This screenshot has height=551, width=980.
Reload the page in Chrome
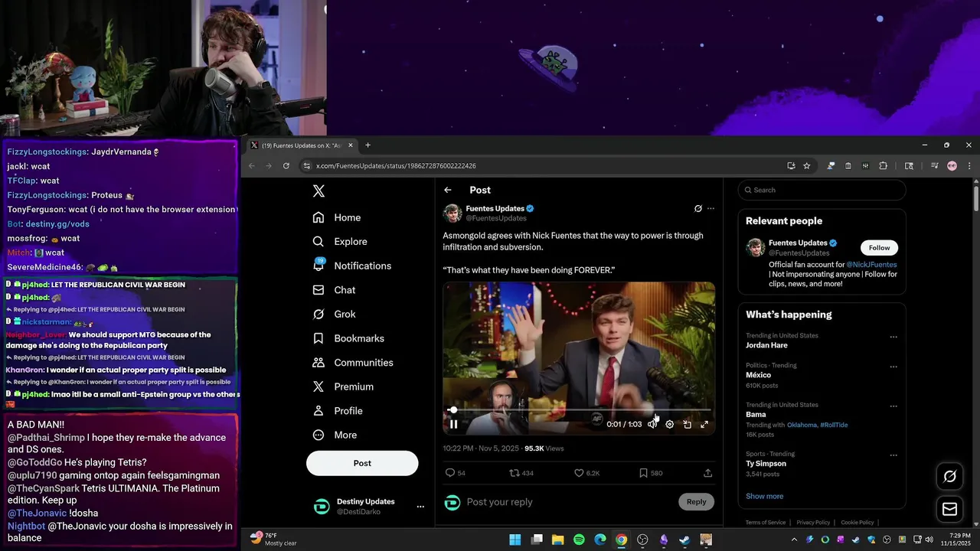(x=286, y=166)
